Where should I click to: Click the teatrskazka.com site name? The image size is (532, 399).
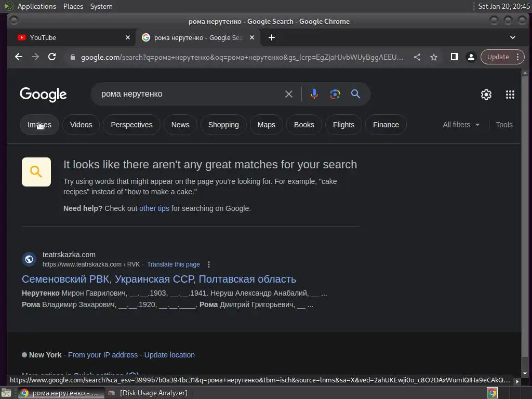pyautogui.click(x=69, y=255)
